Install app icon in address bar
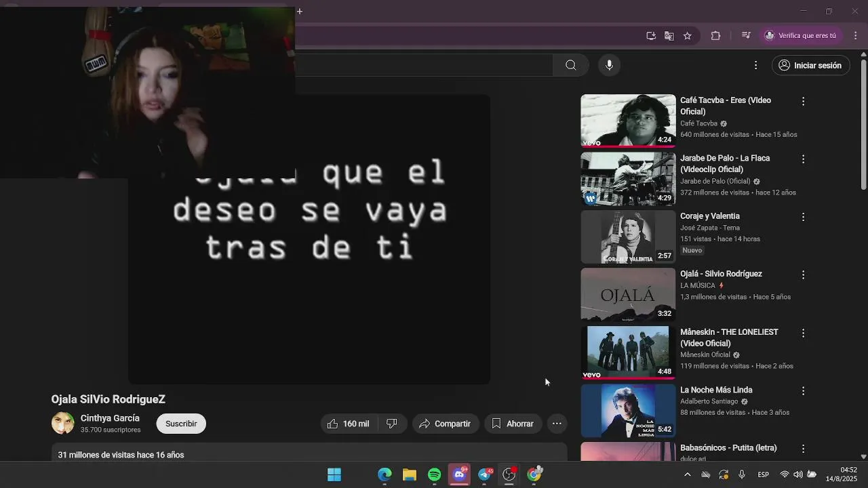868x488 pixels. click(x=651, y=36)
